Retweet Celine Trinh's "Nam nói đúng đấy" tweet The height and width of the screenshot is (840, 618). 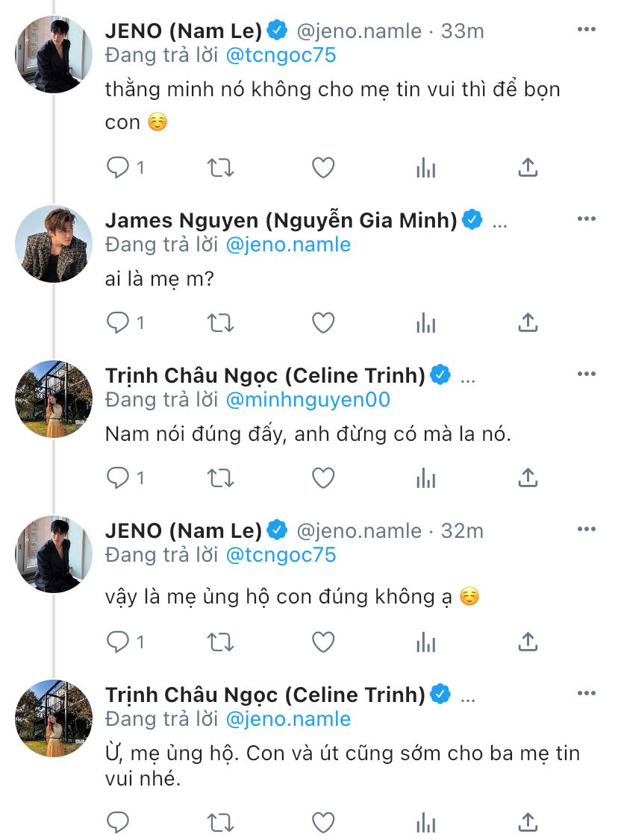point(220,477)
